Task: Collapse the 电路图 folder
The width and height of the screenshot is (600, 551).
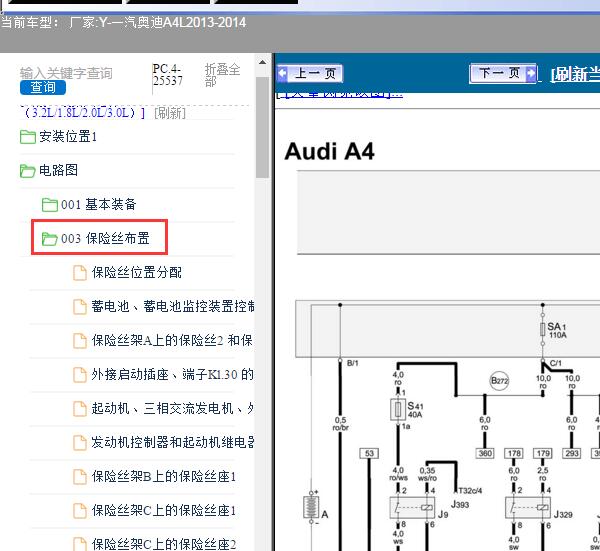Action: click(59, 170)
